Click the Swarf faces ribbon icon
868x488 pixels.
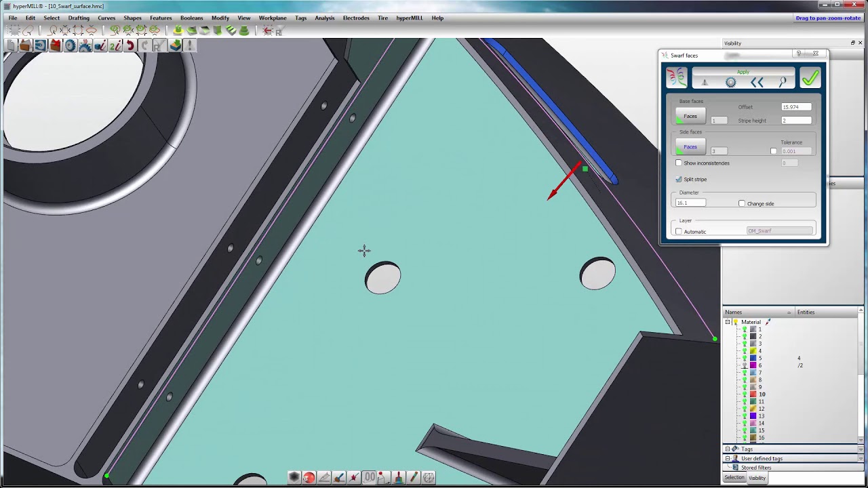click(677, 78)
